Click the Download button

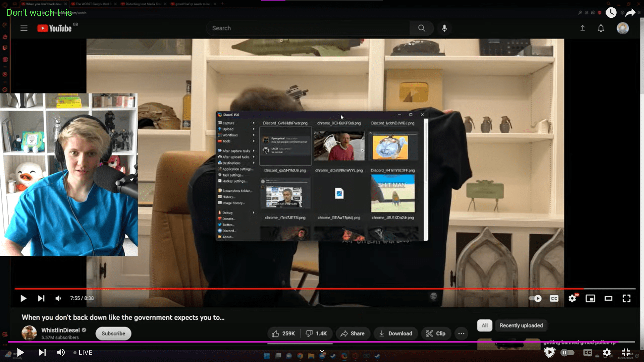point(395,334)
